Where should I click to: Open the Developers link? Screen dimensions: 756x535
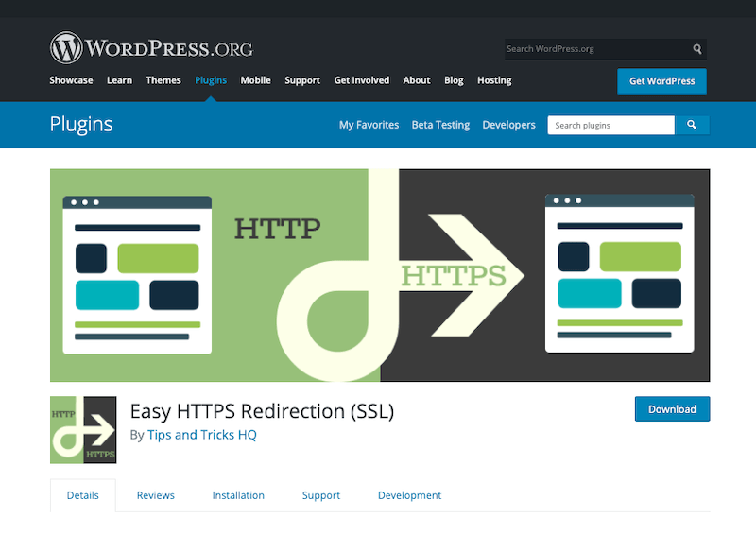(508, 125)
